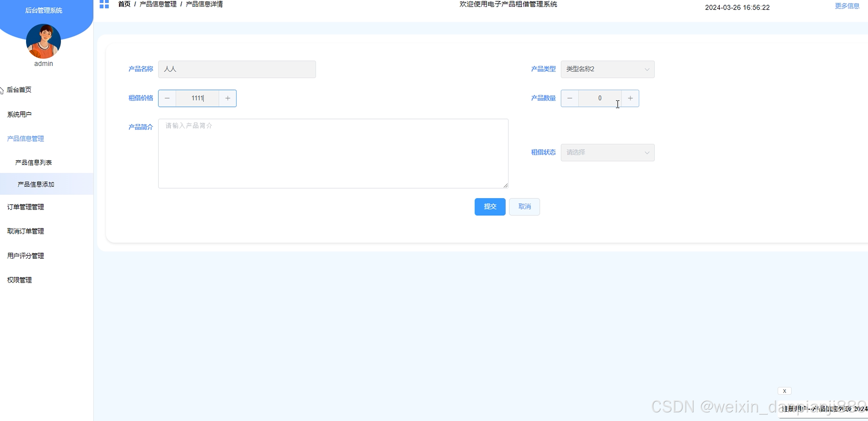Open the 更多信息 link

tap(847, 6)
